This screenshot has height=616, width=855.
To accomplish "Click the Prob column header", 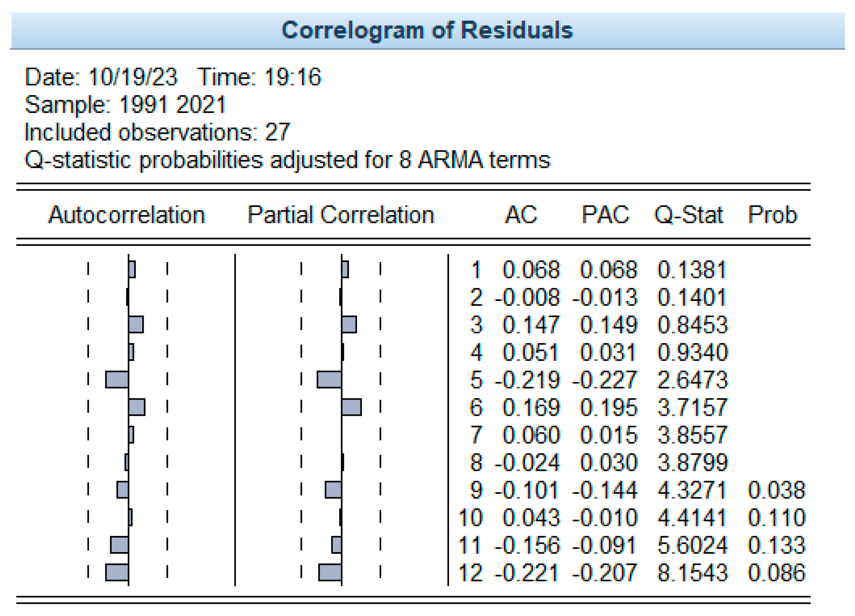I will (773, 215).
